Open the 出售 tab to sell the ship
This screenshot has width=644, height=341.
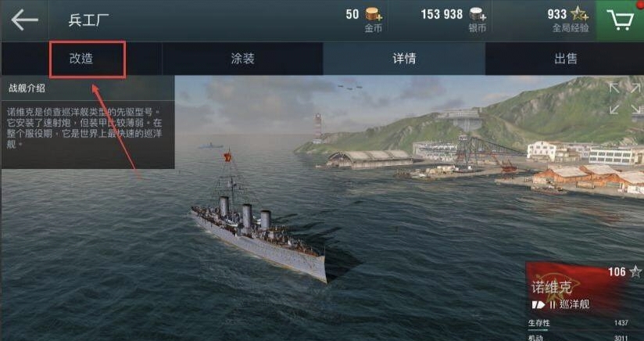coord(565,59)
